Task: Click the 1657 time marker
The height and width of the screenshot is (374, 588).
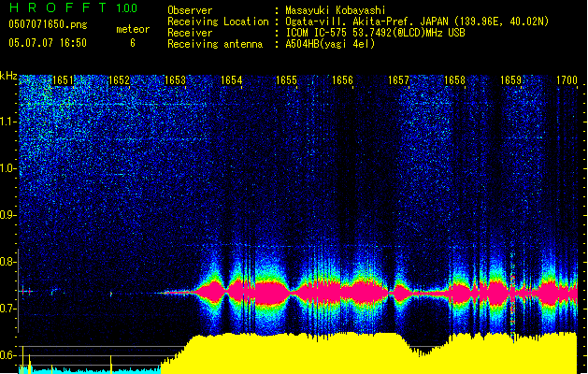Action: coord(398,80)
